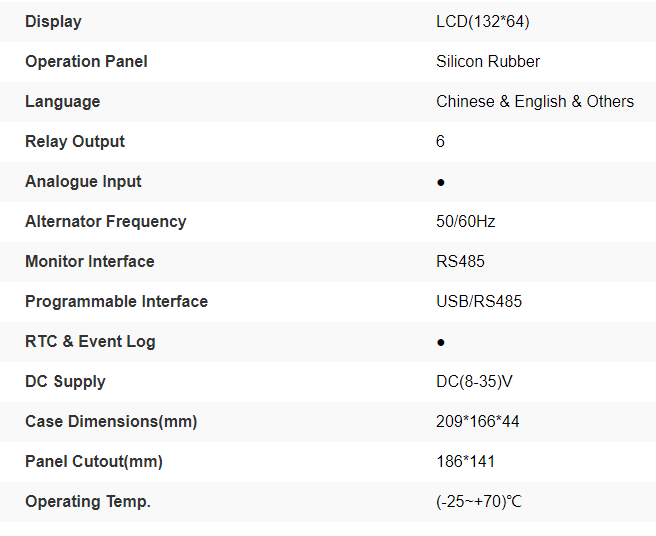Click the Display row label
This screenshot has width=656, height=536.
[x=53, y=21]
